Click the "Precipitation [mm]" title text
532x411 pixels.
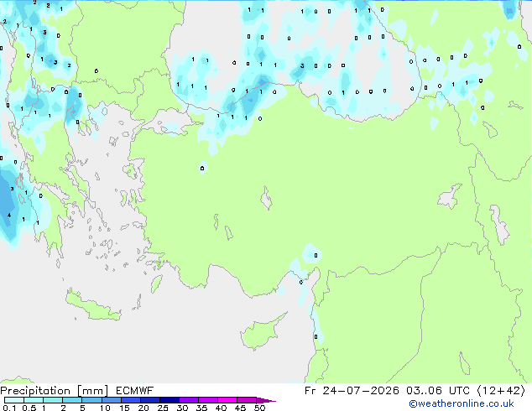[54, 391]
